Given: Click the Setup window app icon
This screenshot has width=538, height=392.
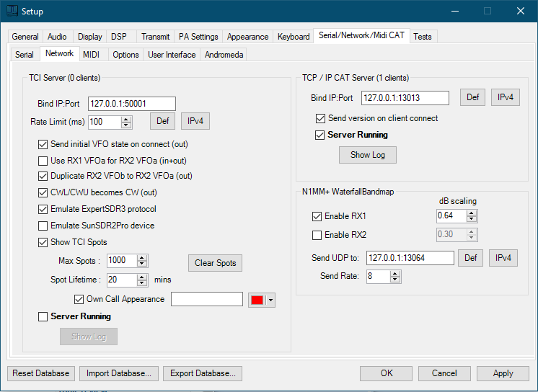Looking at the screenshot, I should point(12,11).
